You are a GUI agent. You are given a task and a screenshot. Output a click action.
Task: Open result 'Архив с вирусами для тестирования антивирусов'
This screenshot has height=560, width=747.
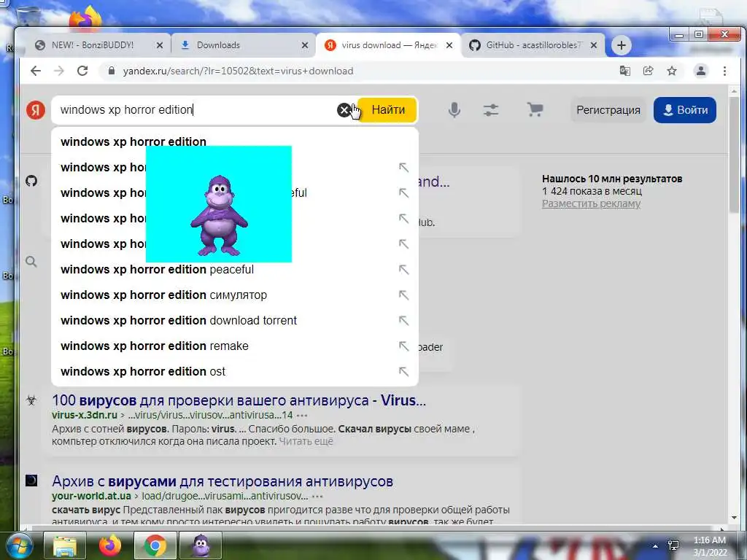coord(222,481)
